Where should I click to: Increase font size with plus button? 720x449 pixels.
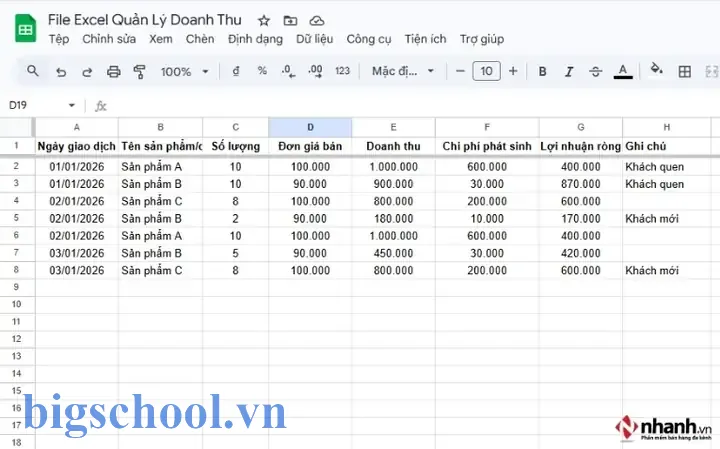tap(513, 71)
